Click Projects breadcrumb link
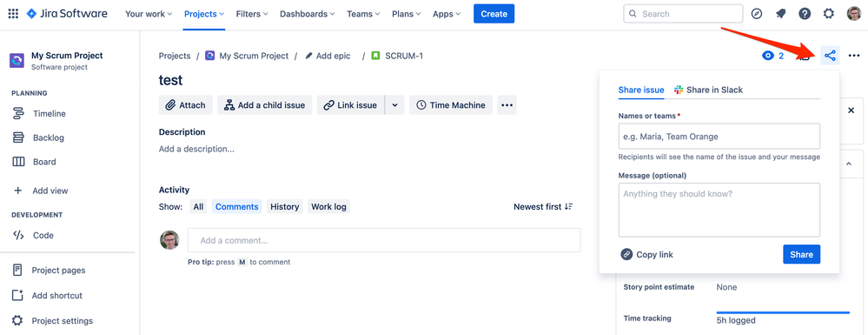 [175, 56]
